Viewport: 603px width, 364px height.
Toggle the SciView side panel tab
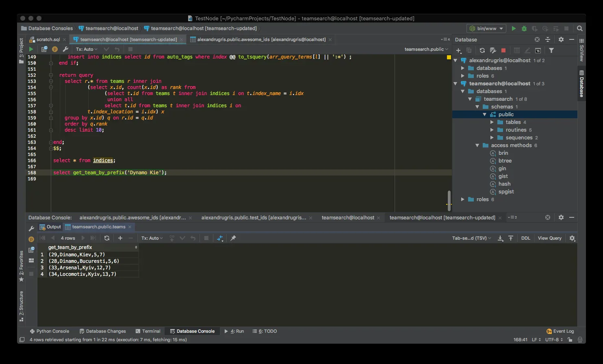point(581,50)
